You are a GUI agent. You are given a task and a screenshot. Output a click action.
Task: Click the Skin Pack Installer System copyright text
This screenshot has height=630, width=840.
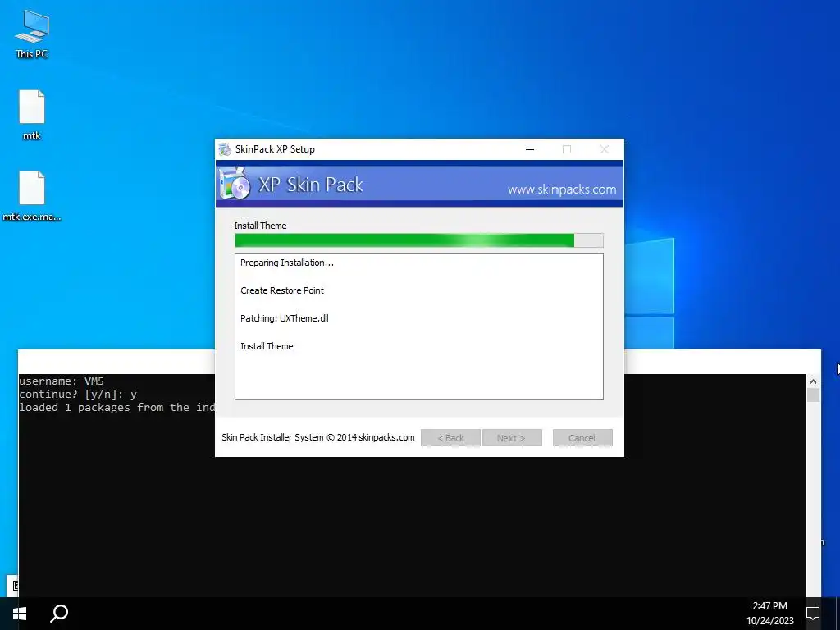click(318, 437)
